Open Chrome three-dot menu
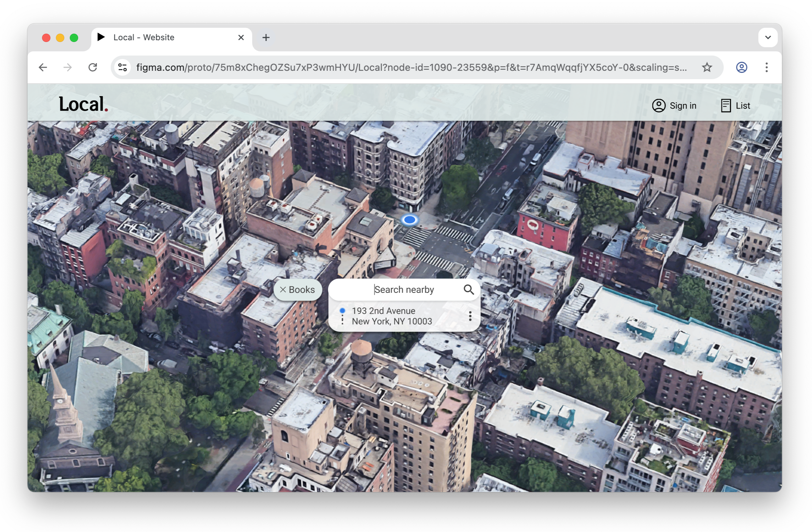Image resolution: width=812 pixels, height=532 pixels. pyautogui.click(x=766, y=67)
